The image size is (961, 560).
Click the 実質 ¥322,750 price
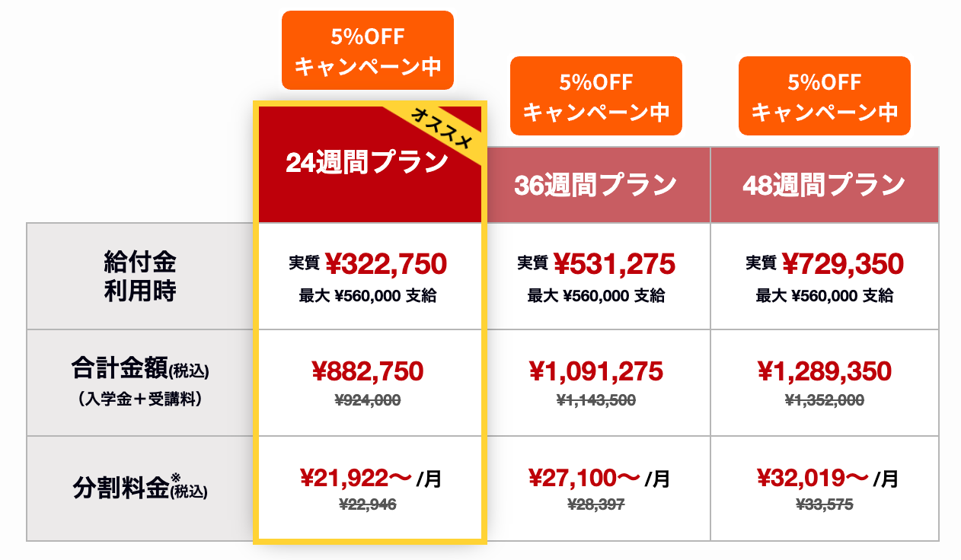point(368,264)
